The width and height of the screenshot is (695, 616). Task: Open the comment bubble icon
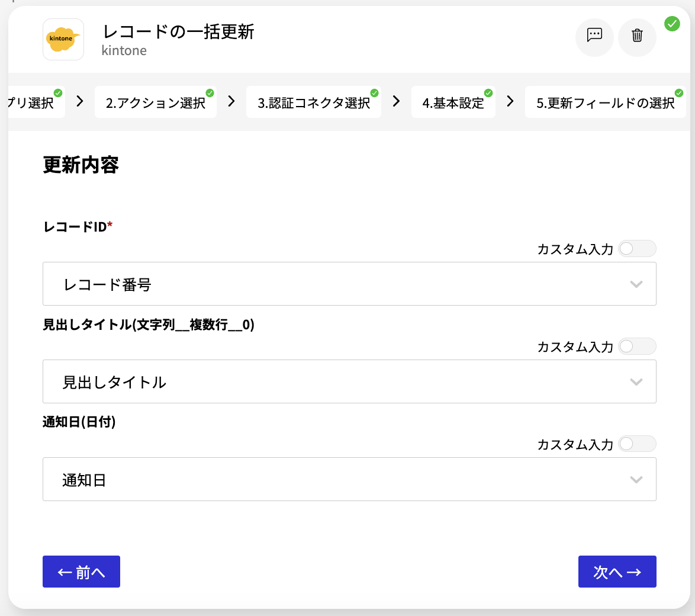[594, 37]
